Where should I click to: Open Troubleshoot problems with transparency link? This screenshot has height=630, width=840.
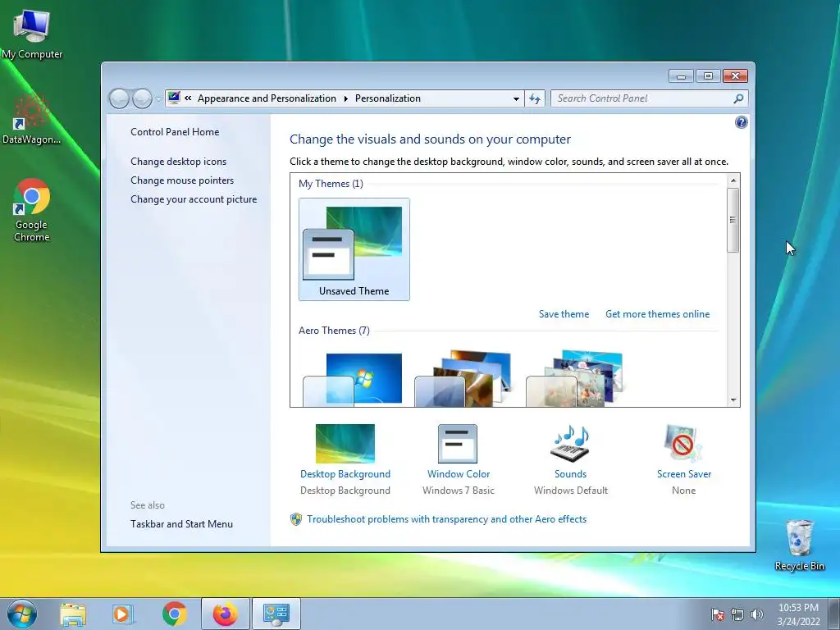point(447,519)
